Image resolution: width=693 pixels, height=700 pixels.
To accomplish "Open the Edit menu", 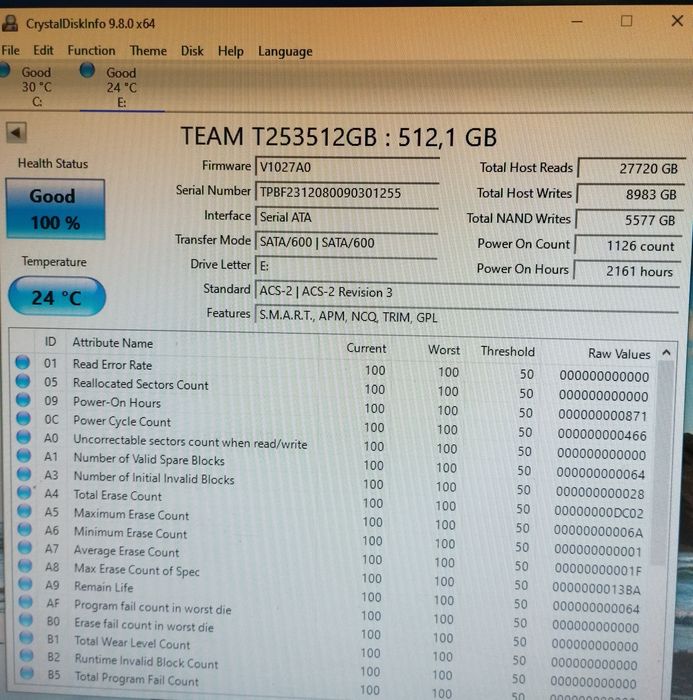I will coord(43,50).
